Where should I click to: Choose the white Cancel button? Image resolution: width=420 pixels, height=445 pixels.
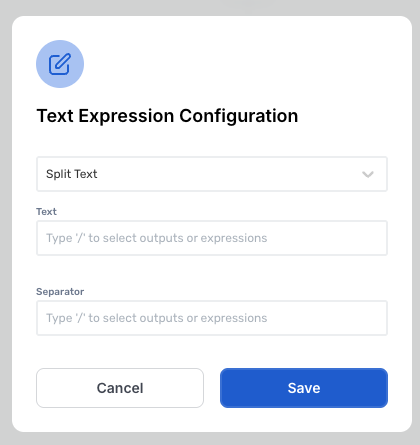click(120, 388)
